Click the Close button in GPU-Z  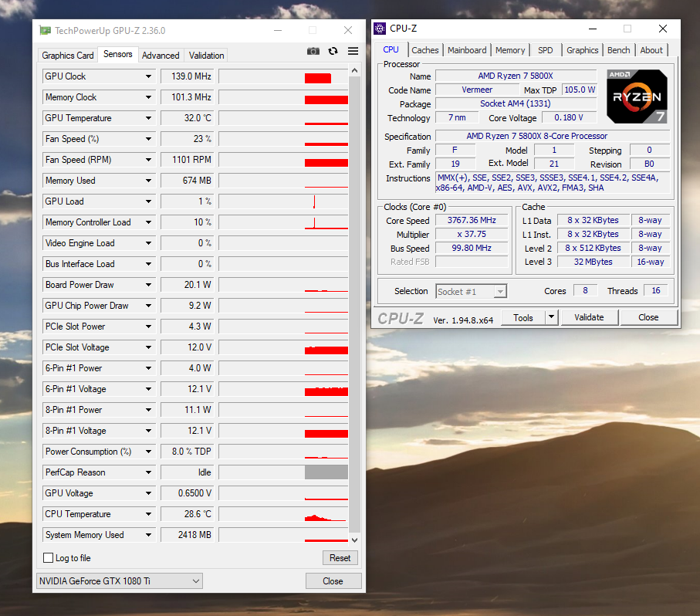(333, 581)
